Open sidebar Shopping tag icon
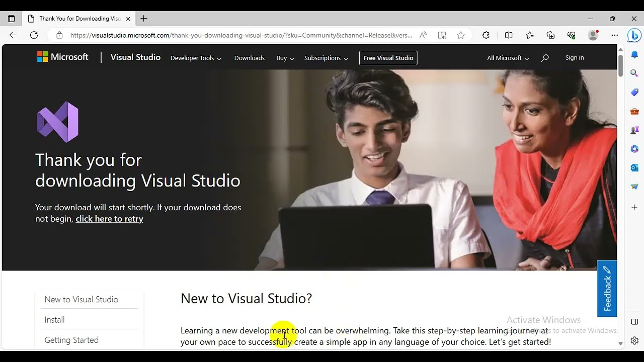This screenshot has width=644, height=362. tap(634, 93)
